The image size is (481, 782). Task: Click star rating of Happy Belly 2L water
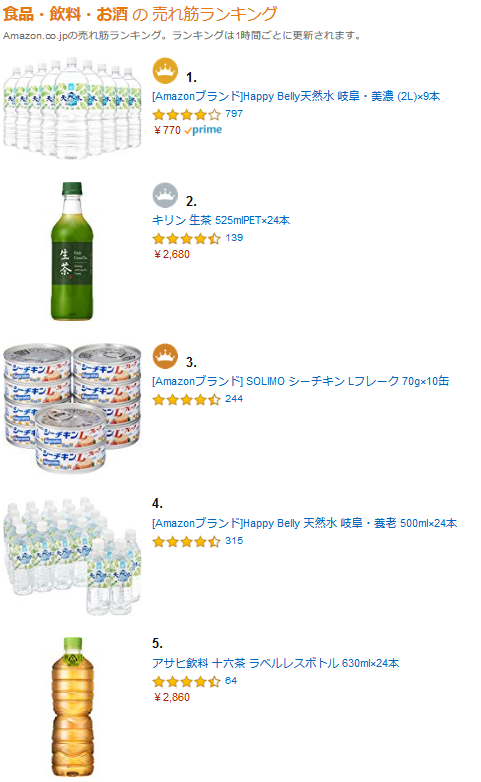(x=186, y=115)
